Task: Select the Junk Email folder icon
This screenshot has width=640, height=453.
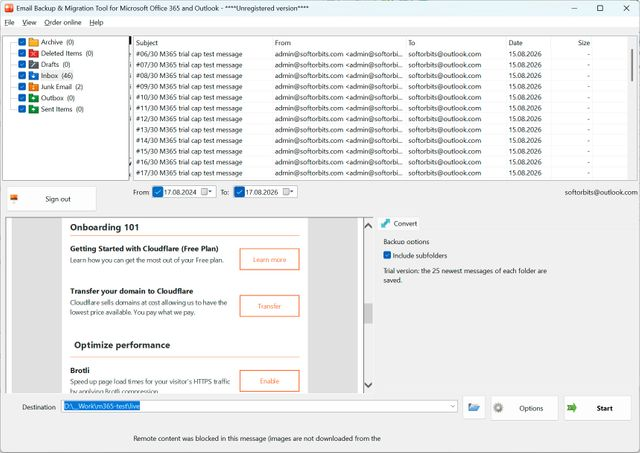Action: 33,87
